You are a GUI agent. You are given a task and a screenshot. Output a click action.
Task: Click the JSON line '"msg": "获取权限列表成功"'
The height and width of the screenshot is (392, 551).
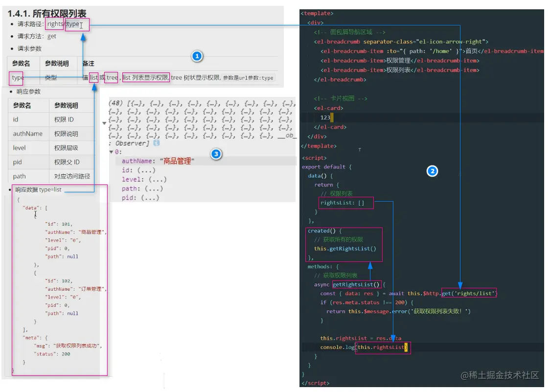[68, 346]
